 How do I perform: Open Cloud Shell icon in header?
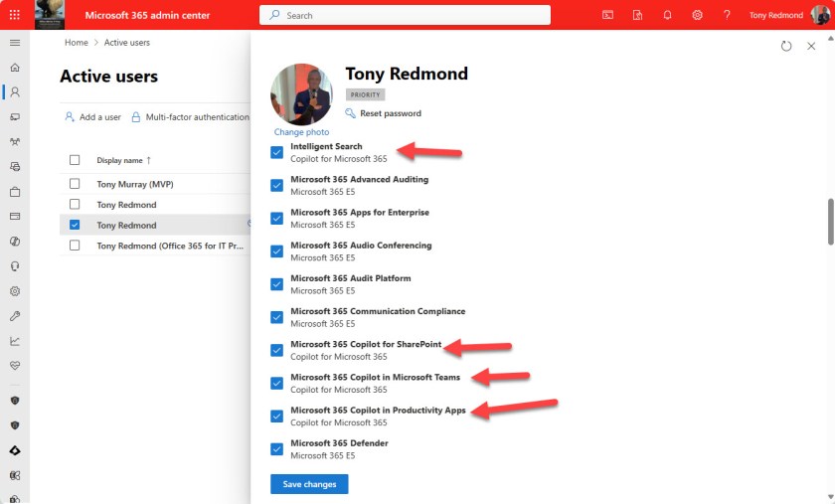pos(607,15)
